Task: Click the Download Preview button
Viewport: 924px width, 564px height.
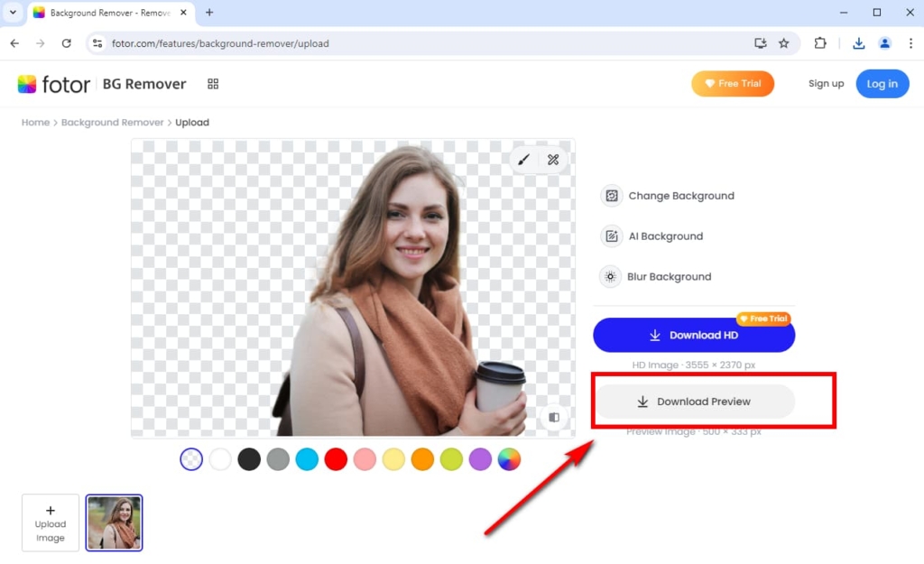Action: [693, 401]
